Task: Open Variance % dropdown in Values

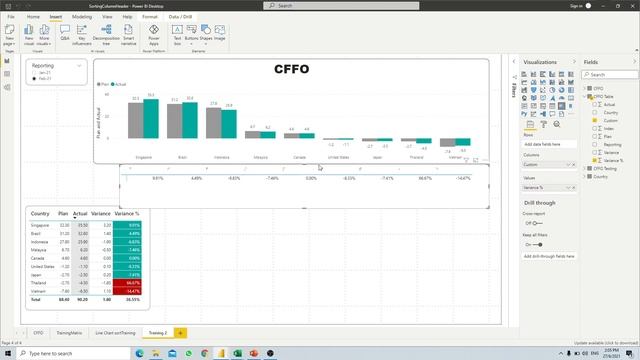Action: coord(568,188)
